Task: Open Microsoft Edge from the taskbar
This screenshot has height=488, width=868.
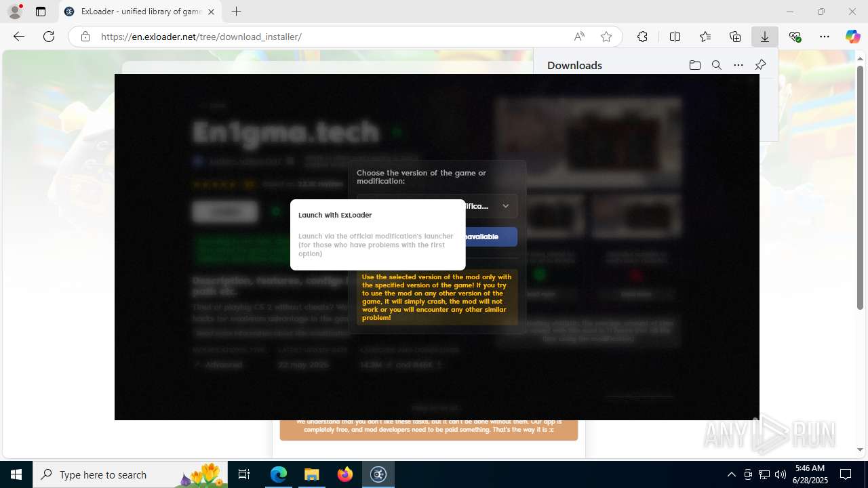Action: [x=279, y=474]
